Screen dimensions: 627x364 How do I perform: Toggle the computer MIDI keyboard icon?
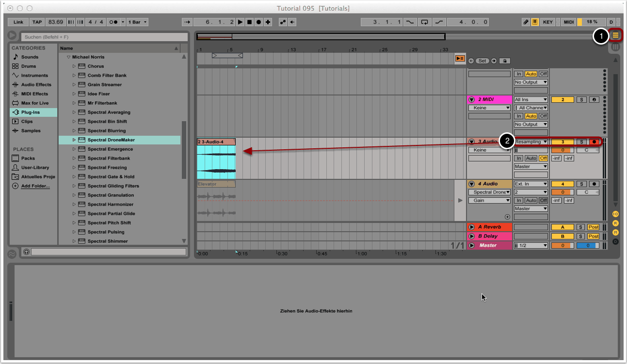535,22
